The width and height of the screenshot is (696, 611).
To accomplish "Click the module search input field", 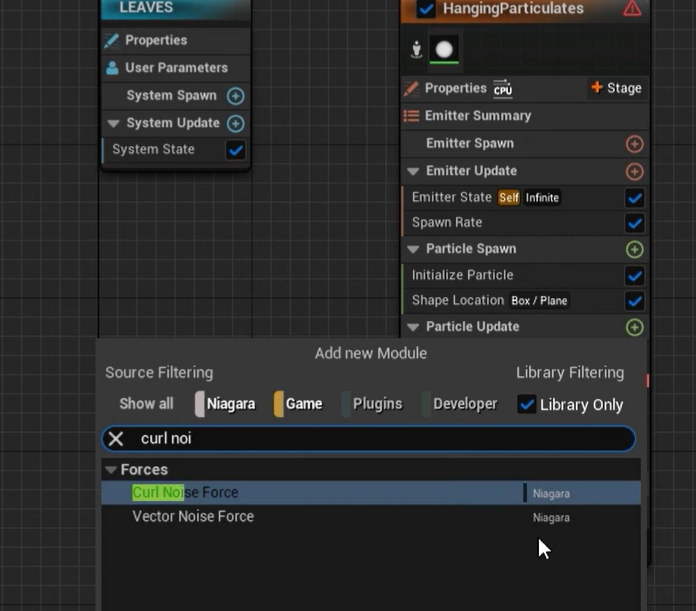I will coord(368,439).
